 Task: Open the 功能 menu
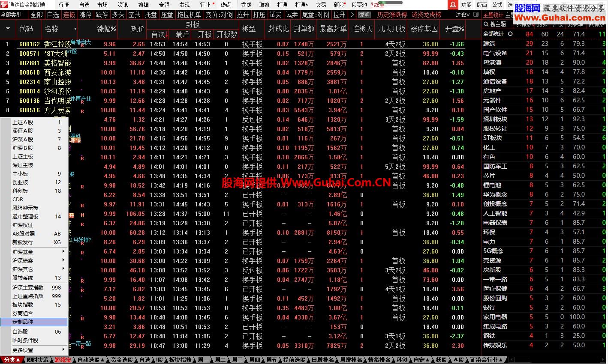[467, 5]
